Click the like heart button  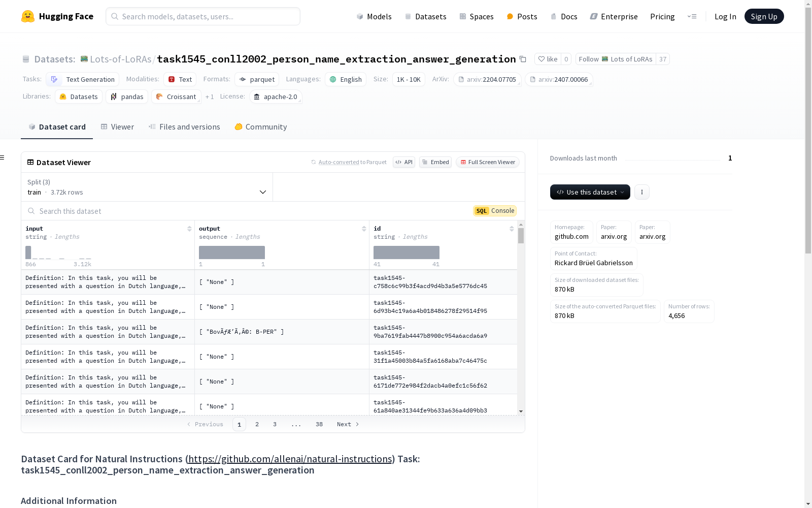tap(548, 59)
